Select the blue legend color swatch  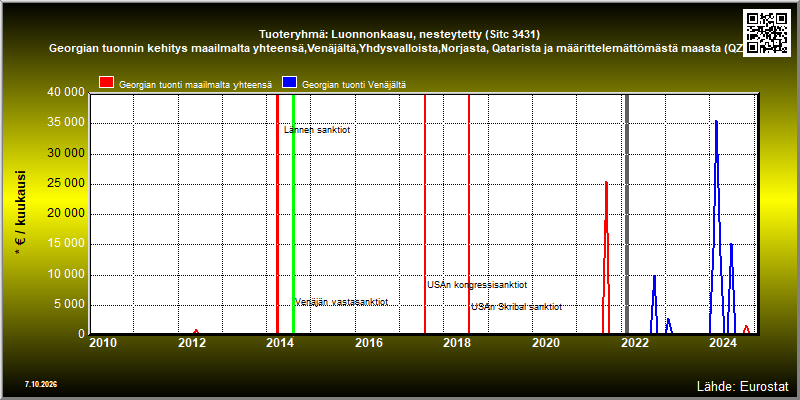pos(290,83)
